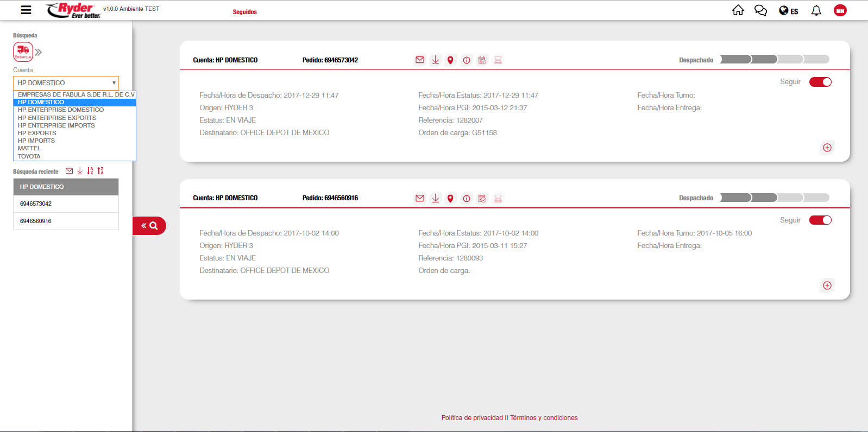The height and width of the screenshot is (432, 868).
Task: Expand details of order 6946560916 with plus
Action: [827, 285]
